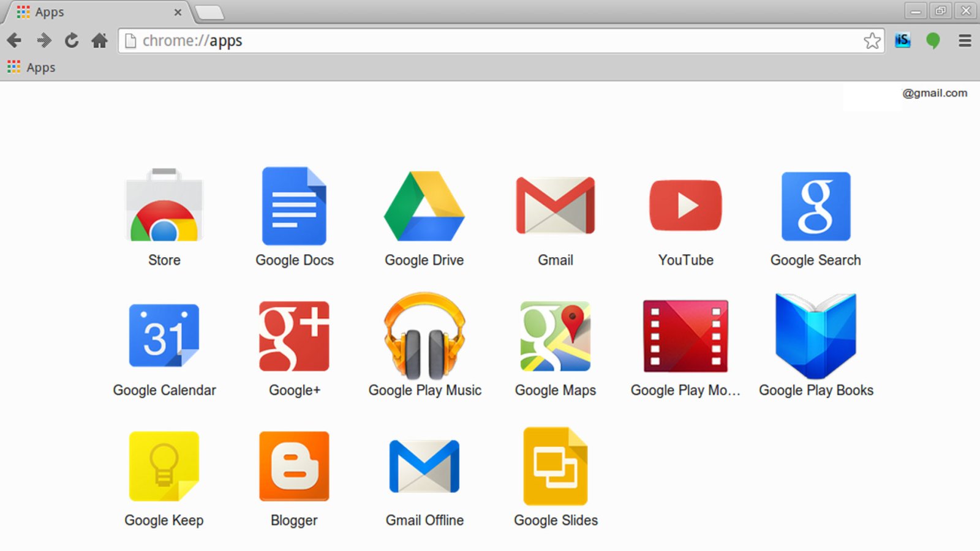The height and width of the screenshot is (551, 980).
Task: Restore down the Chrome window
Action: (x=941, y=11)
